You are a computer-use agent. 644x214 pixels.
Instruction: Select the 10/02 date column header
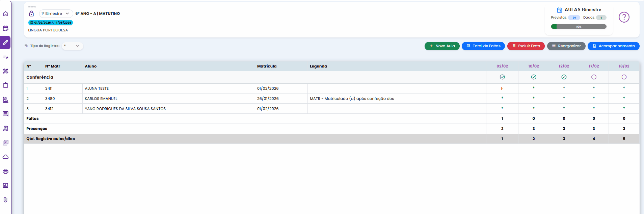tap(533, 66)
